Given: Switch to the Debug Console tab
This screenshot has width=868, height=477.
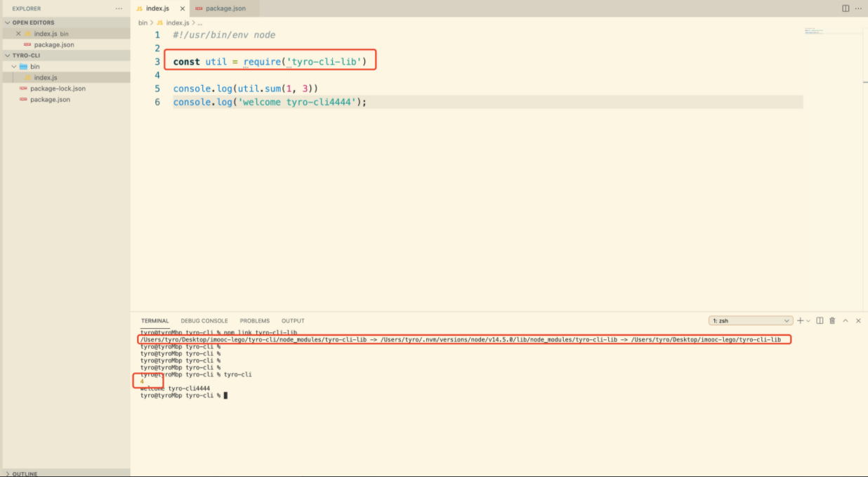Looking at the screenshot, I should (x=204, y=321).
